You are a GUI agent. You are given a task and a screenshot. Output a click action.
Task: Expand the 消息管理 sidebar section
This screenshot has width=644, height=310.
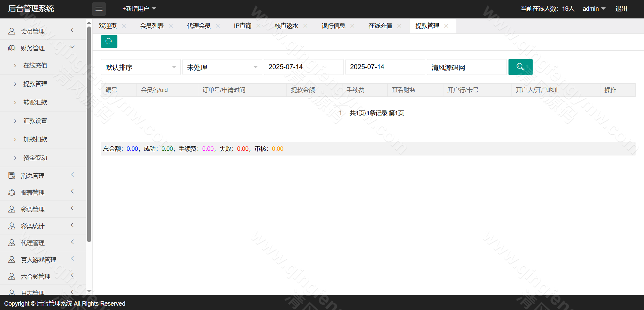(x=33, y=176)
